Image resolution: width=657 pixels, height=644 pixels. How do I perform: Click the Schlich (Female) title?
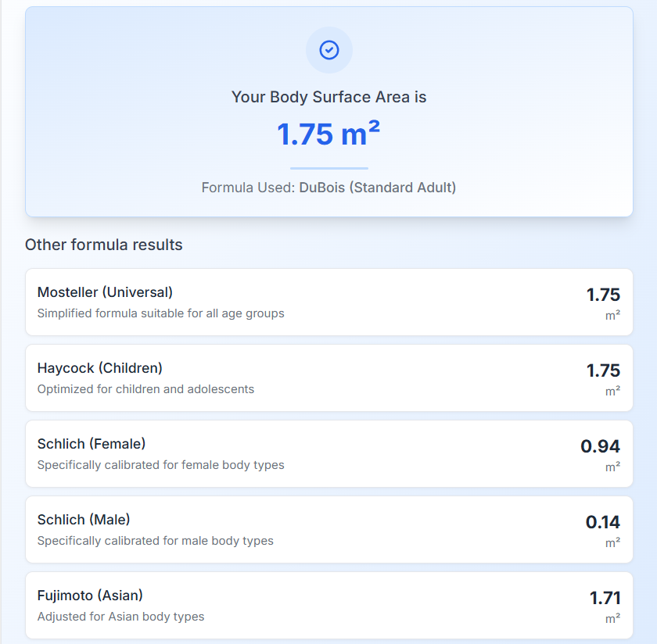point(92,444)
